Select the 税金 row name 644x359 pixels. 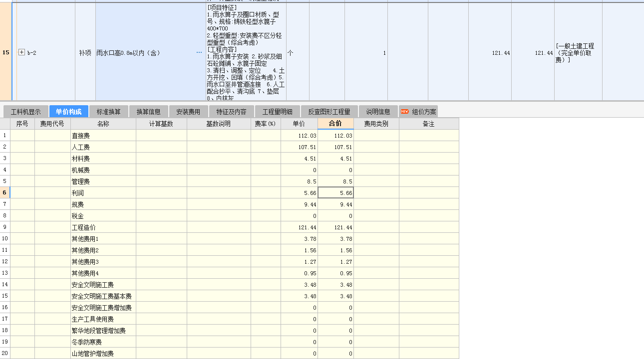click(x=78, y=216)
